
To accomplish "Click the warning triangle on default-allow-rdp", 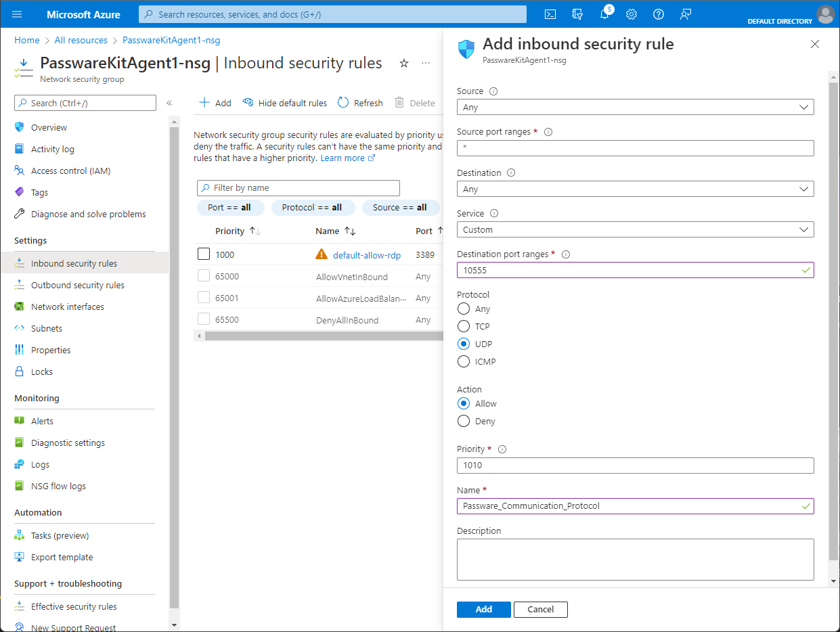I will 322,254.
